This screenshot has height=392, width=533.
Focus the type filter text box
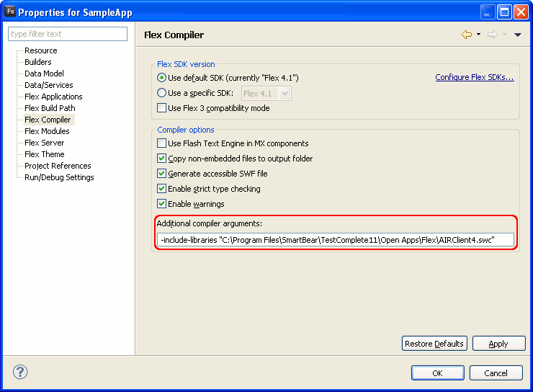click(x=68, y=34)
